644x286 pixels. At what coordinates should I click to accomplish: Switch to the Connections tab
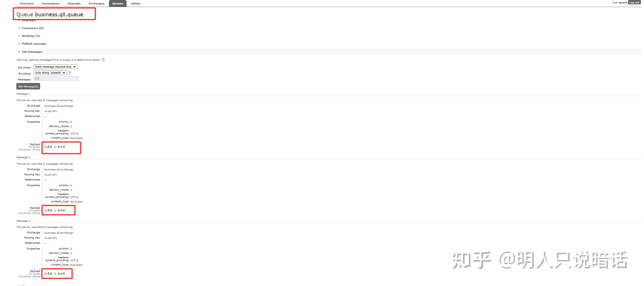point(50,3)
